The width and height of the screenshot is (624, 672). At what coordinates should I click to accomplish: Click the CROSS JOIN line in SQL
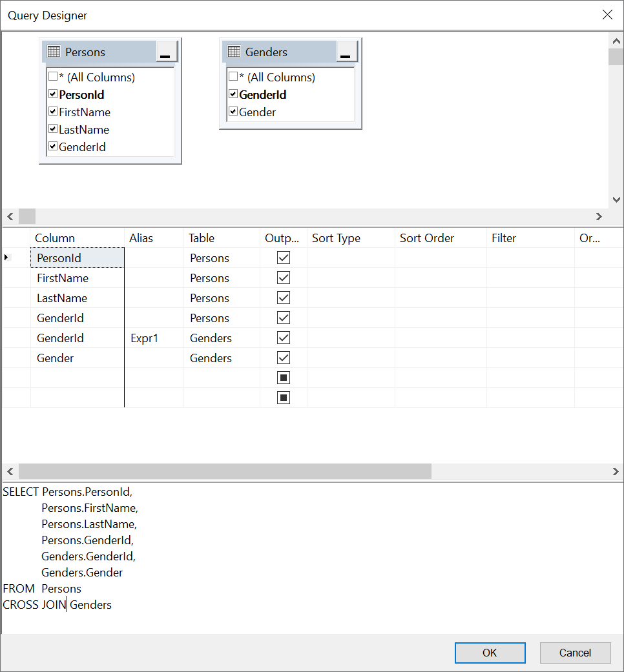pos(57,605)
